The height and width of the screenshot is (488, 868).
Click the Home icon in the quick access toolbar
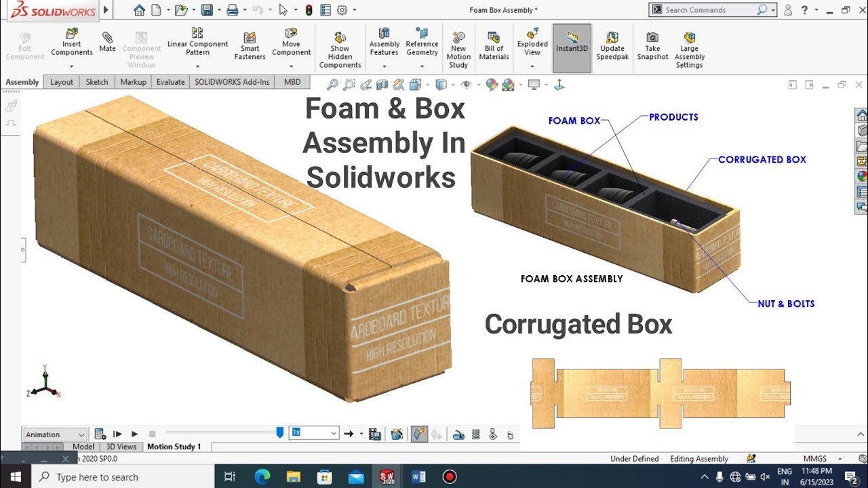pyautogui.click(x=139, y=10)
